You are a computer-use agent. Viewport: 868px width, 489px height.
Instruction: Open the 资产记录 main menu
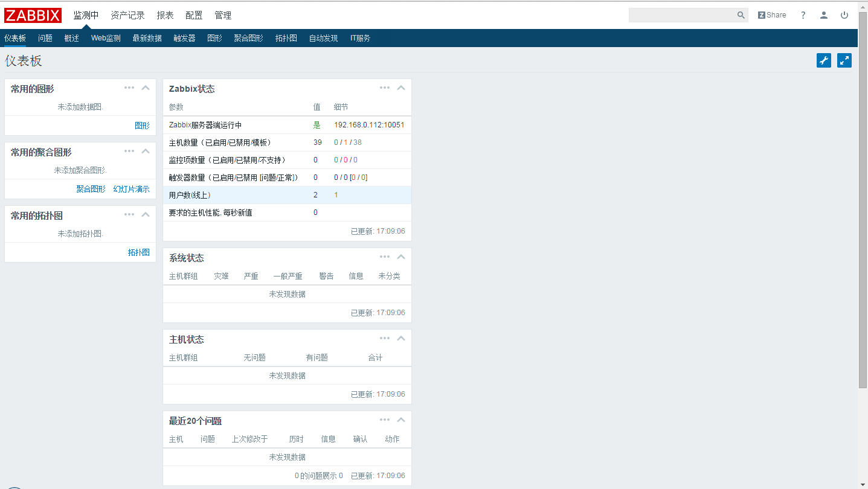(x=127, y=15)
